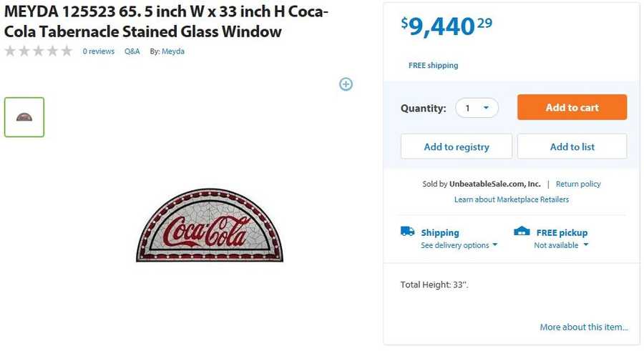Click the main Coca-Cola stained glass image

(x=210, y=226)
